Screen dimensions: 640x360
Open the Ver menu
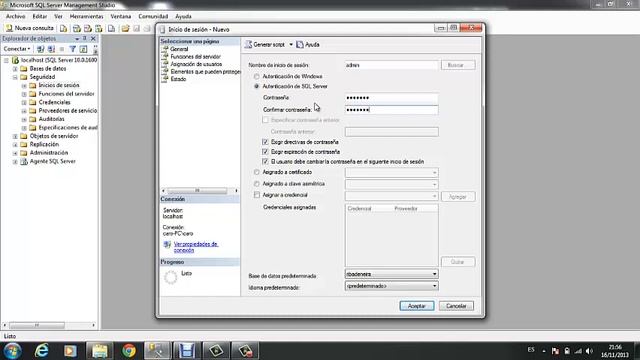[x=58, y=16]
